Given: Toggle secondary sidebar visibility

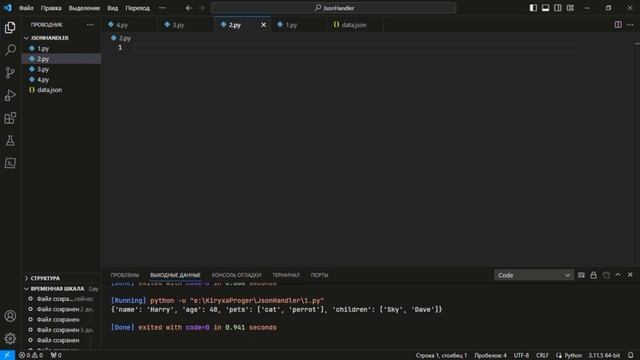Looking at the screenshot, I should click(x=558, y=8).
